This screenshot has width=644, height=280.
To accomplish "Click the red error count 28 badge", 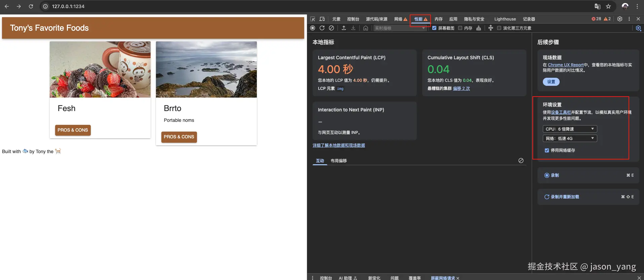I will (596, 19).
